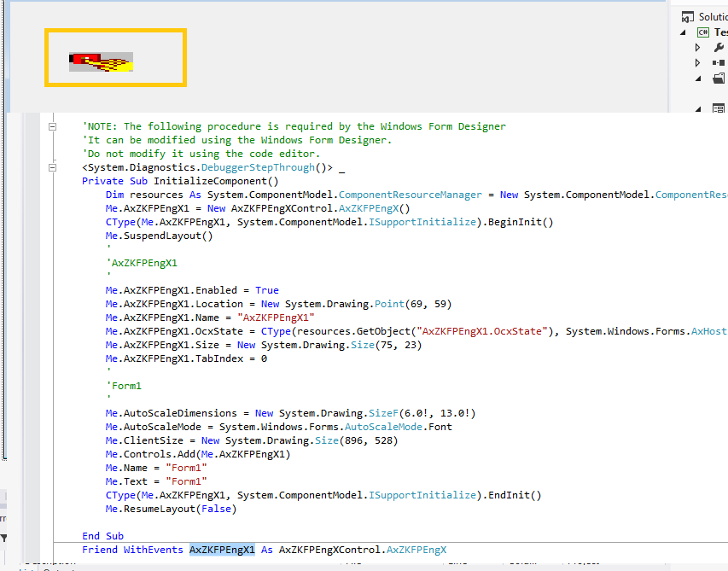This screenshot has height=571, width=728.
Task: Select the wrench Properties node icon
Action: [719, 47]
